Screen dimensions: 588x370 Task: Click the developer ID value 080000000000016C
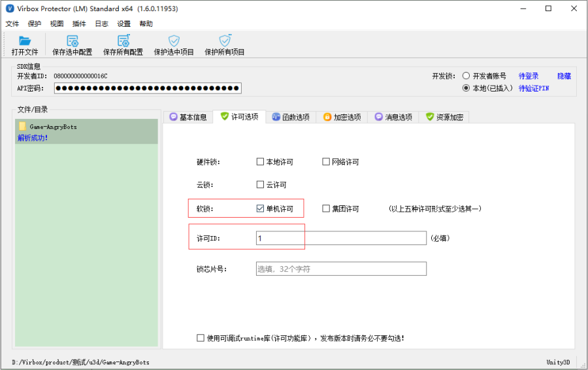tap(80, 76)
